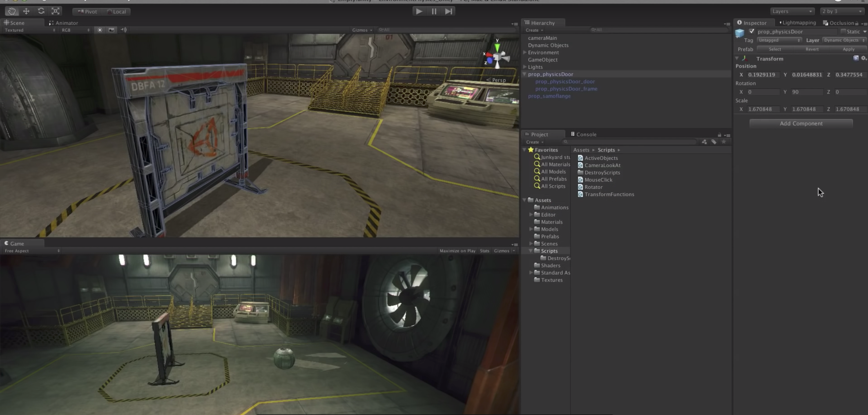Expand the prop_physicsDoor hierarchy item
This screenshot has height=415, width=868.
click(524, 74)
